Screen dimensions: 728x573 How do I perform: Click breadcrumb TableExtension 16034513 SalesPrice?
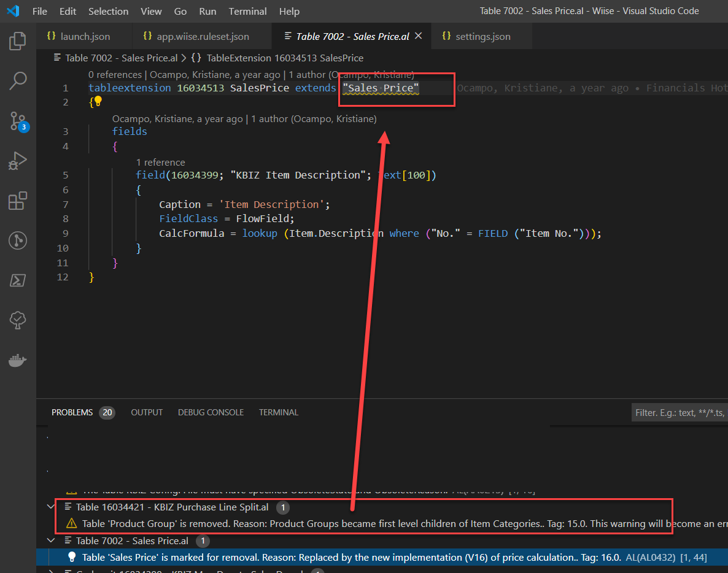285,58
